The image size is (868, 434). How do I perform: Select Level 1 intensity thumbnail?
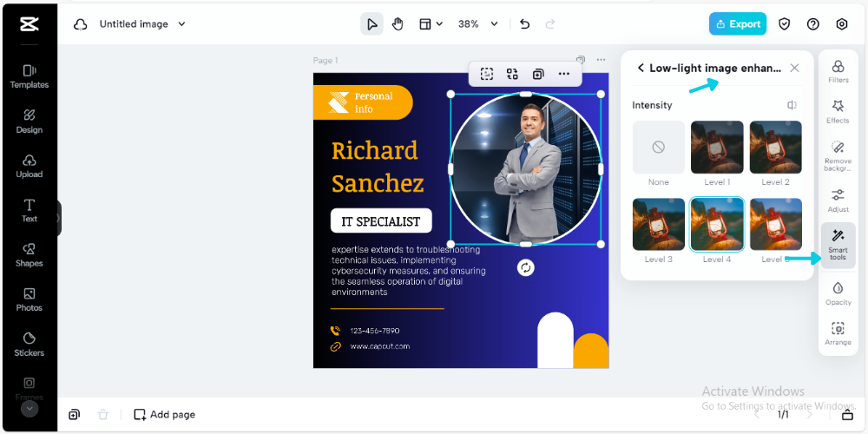717,148
